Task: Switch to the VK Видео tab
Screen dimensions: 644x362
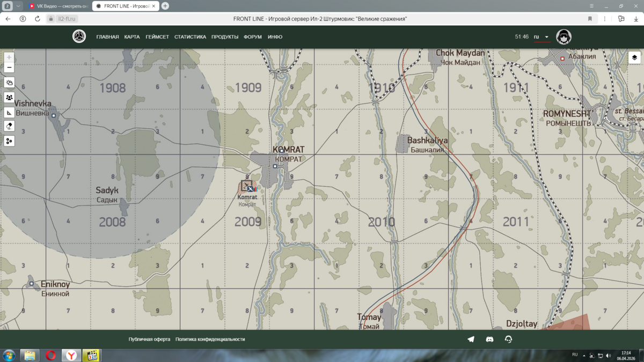Action: 58,6
